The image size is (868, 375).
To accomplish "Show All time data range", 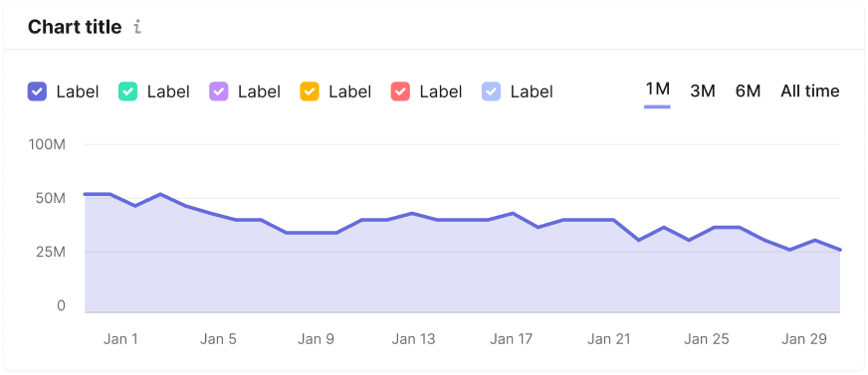I will click(810, 91).
